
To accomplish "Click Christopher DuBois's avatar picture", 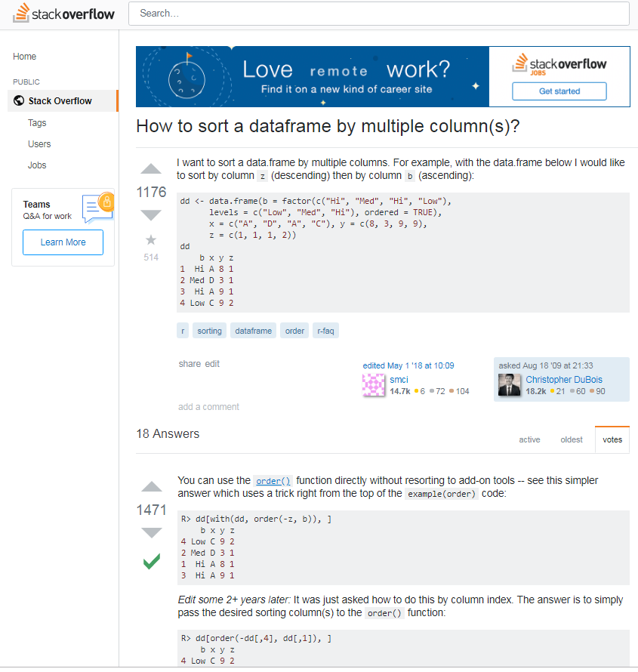I will pos(510,385).
